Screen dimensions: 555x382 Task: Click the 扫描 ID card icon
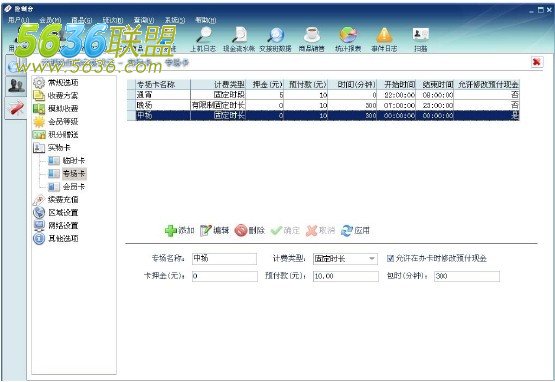(x=420, y=34)
